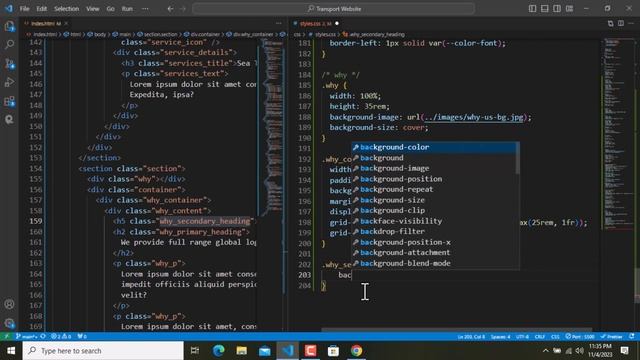The width and height of the screenshot is (640, 360).
Task: Select background-position suggestion
Action: coord(433,179)
